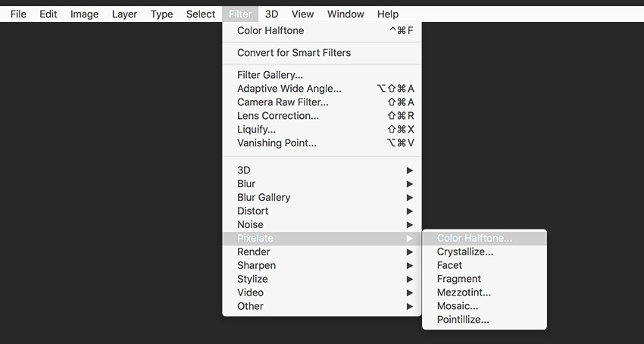644x344 pixels.
Task: Choose Color Halftone... in Pixelate submenu
Action: point(474,238)
